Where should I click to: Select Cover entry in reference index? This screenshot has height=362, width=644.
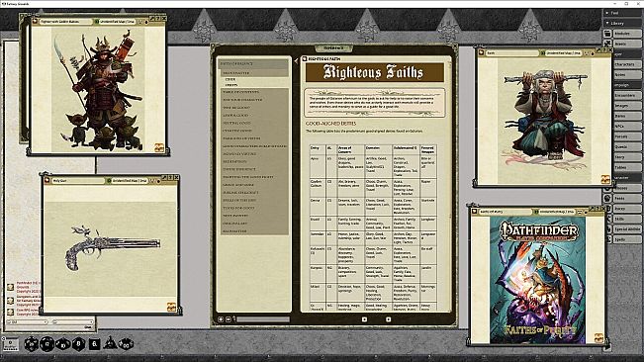tap(230, 79)
